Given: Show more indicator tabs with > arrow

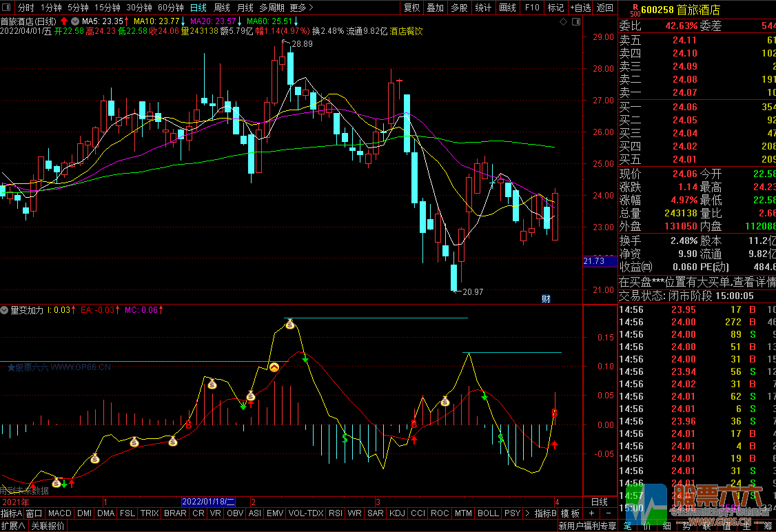Looking at the screenshot, I should [528, 513].
